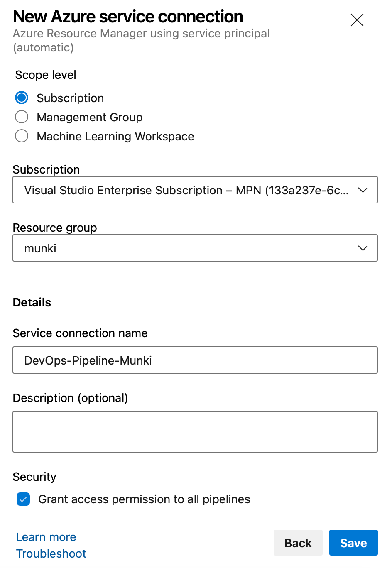Click the 'Service connection name' field label

click(x=80, y=333)
